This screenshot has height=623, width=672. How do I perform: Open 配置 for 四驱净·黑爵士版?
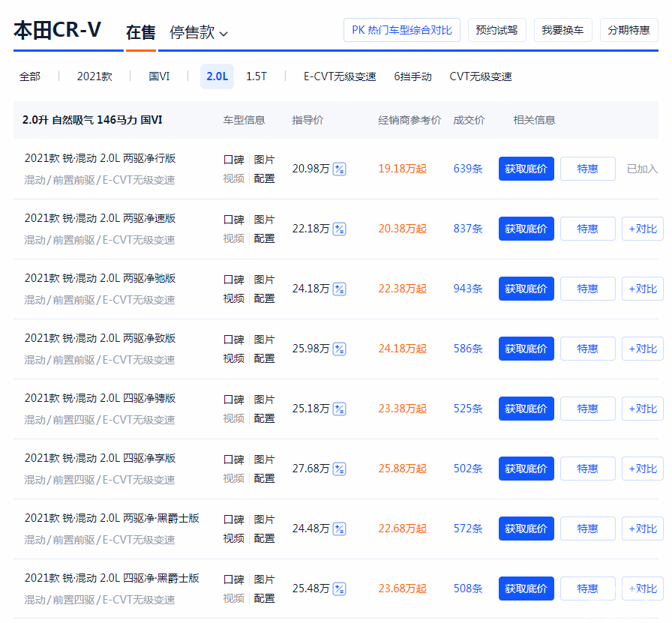(264, 598)
